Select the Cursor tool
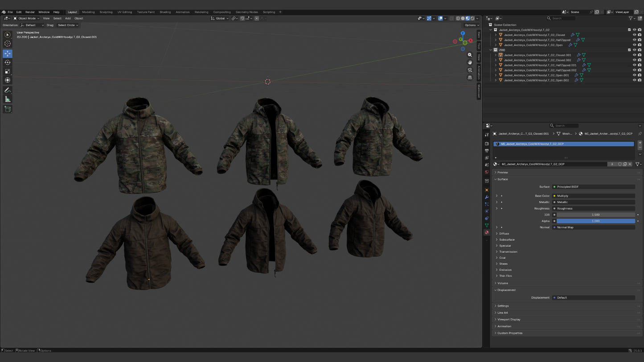The image size is (644, 362). [8, 44]
